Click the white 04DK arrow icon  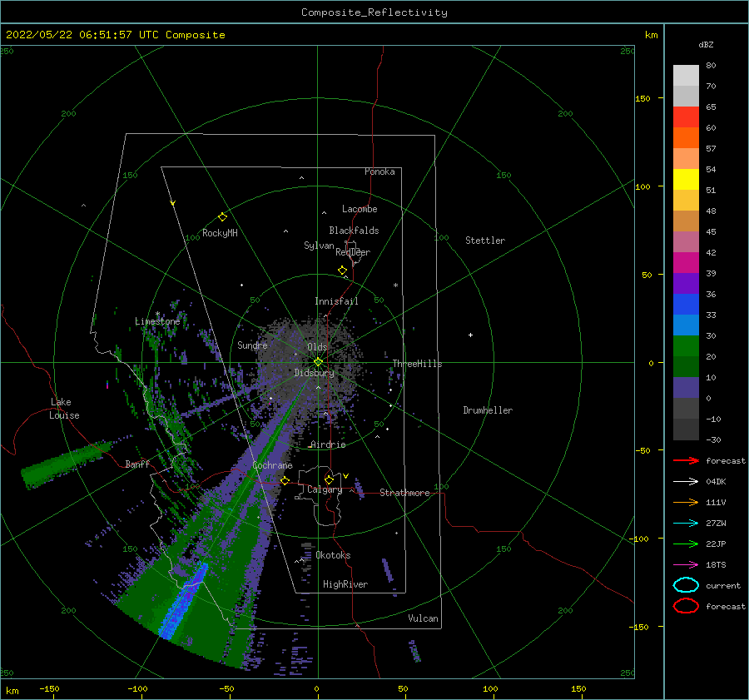pos(686,482)
